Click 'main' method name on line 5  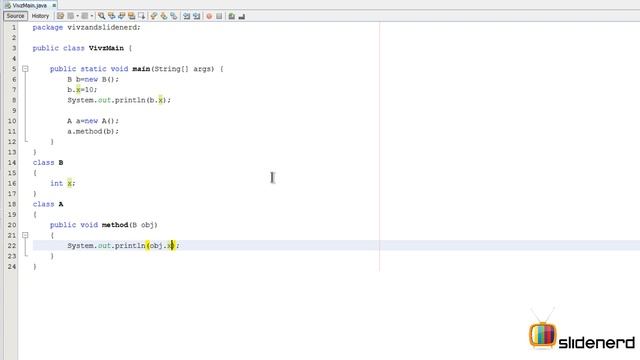141,69
